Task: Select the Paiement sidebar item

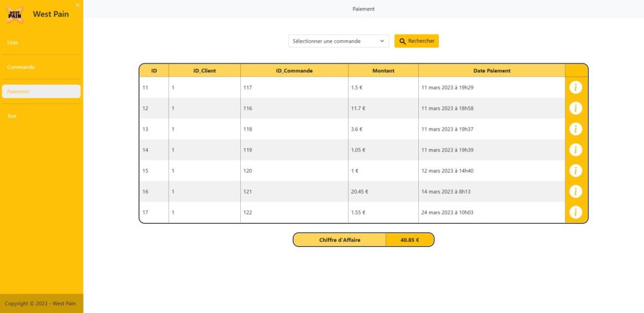Action: tap(41, 92)
